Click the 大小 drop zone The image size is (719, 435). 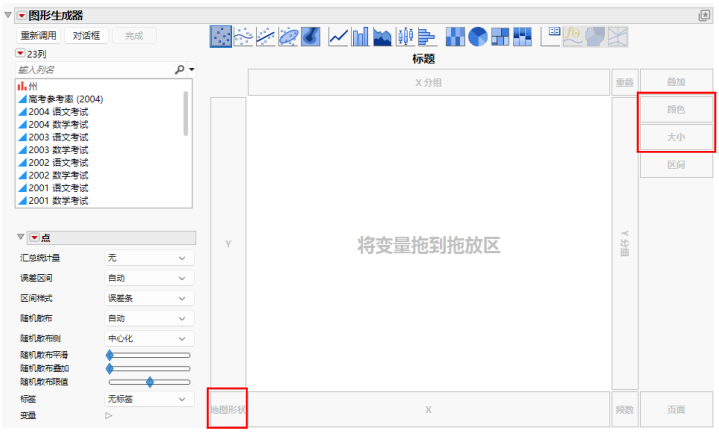click(676, 137)
